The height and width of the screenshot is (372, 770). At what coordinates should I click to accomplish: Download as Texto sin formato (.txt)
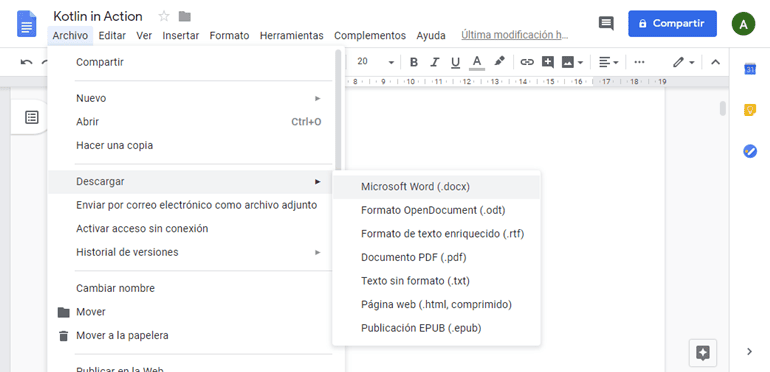click(x=436, y=281)
